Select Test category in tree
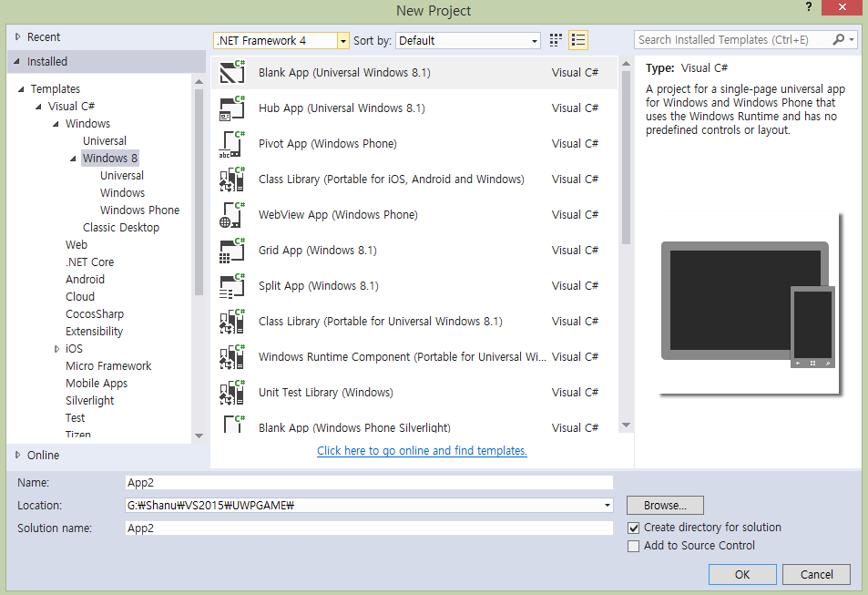The image size is (868, 595). (76, 417)
